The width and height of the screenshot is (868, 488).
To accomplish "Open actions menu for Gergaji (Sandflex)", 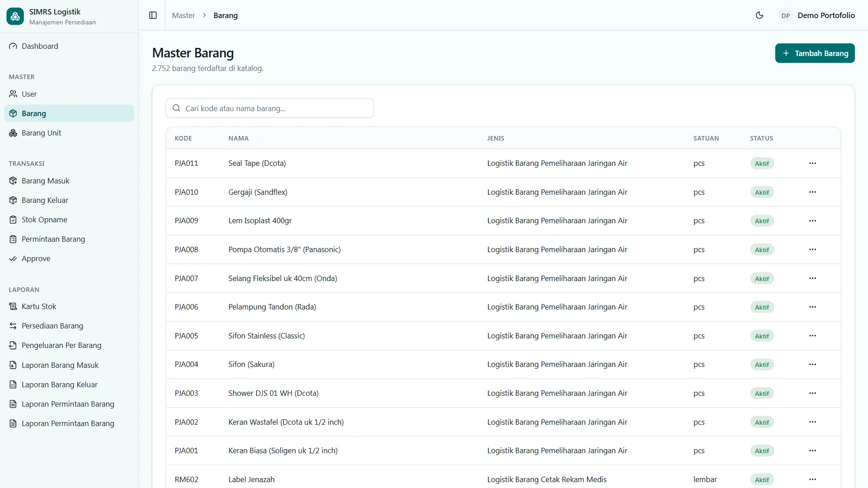I will click(812, 192).
